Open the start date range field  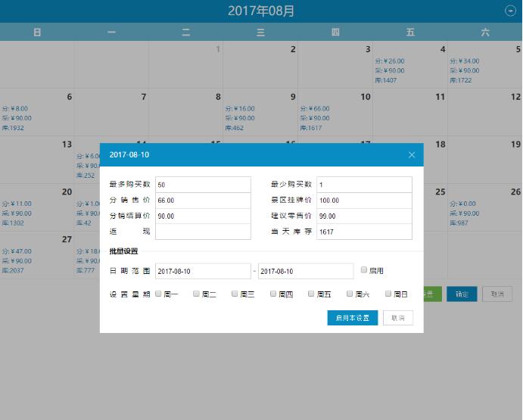point(203,271)
